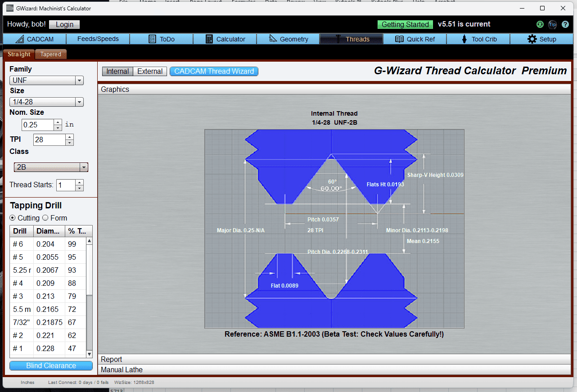Select the Form tapping drill option
Image resolution: width=577 pixels, height=392 pixels.
[x=46, y=218]
